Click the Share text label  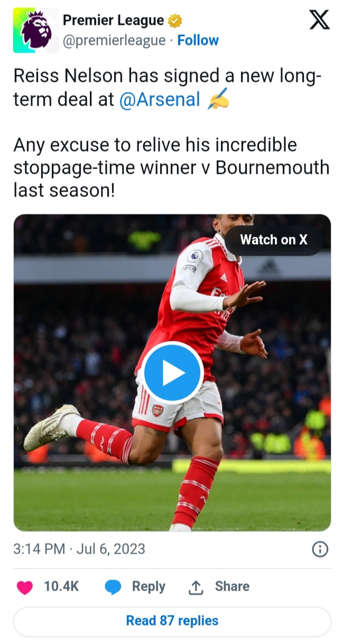pos(232,586)
